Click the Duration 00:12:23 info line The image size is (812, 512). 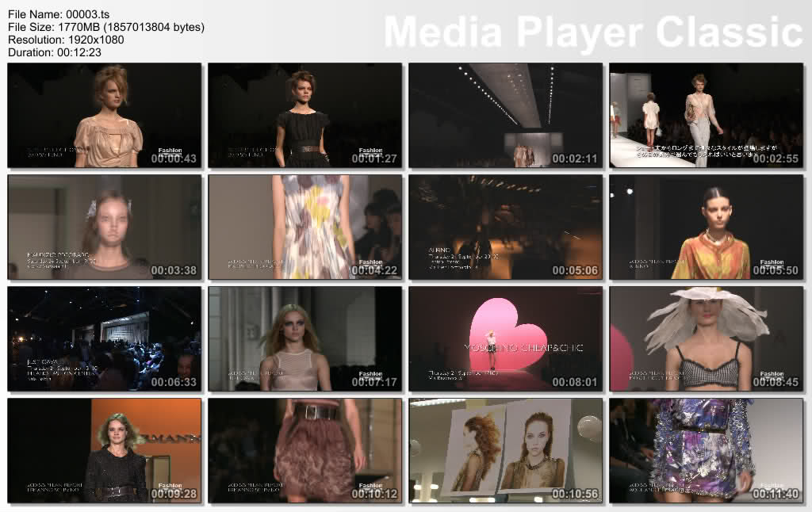pos(55,52)
